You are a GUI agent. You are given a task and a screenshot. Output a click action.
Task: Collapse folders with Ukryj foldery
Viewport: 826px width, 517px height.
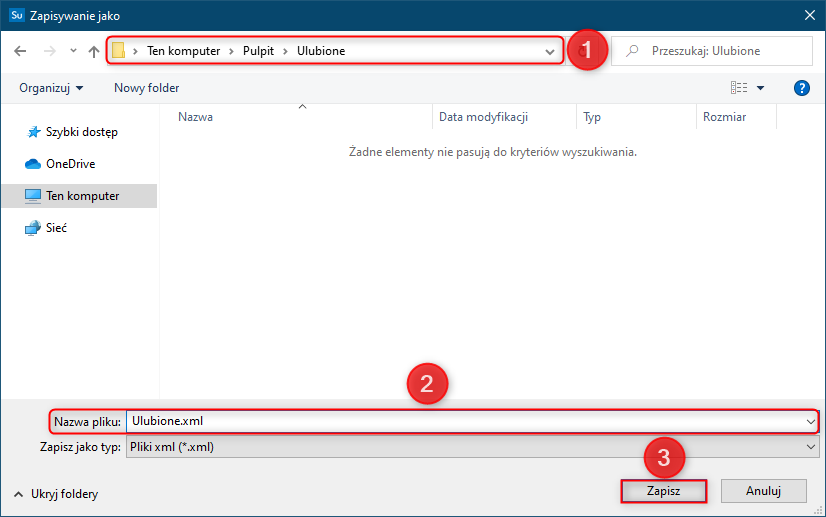[56, 494]
